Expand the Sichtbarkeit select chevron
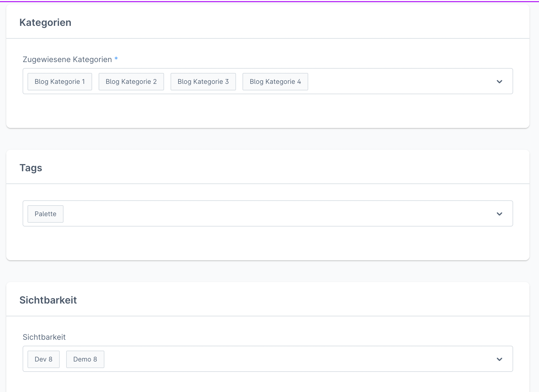Screen dimensions: 539x392 (x=499, y=359)
